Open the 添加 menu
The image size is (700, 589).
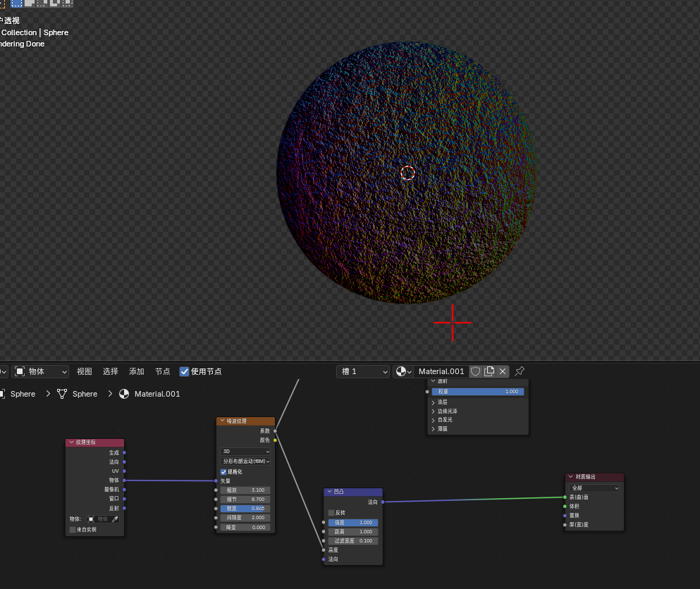coord(137,371)
